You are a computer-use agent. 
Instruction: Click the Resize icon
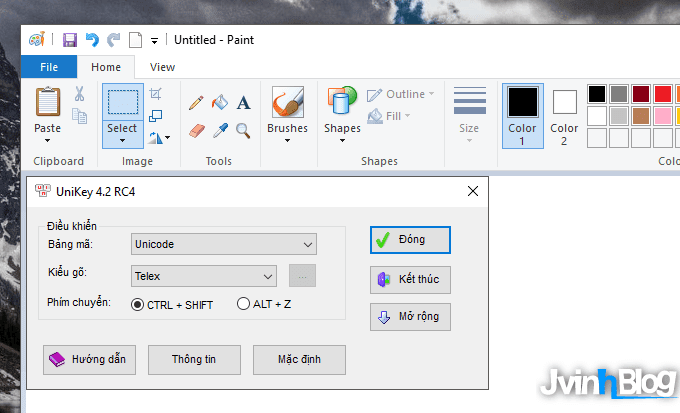tap(155, 116)
